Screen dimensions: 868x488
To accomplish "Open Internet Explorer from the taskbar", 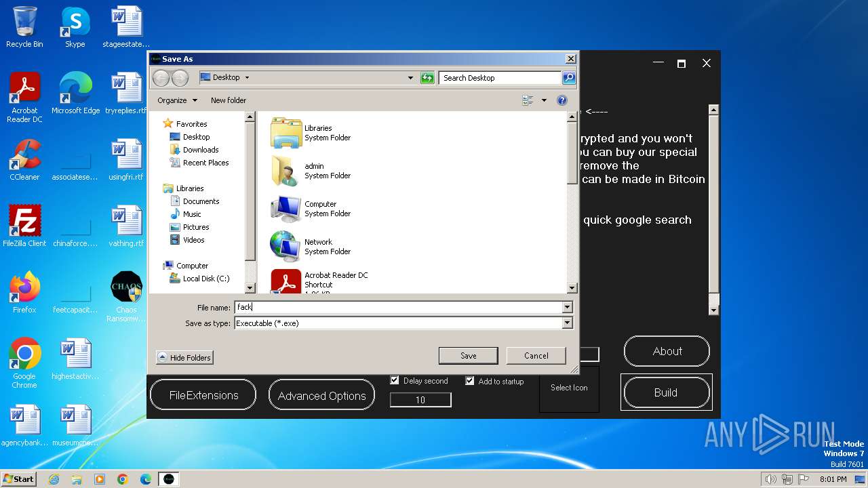I will click(54, 479).
